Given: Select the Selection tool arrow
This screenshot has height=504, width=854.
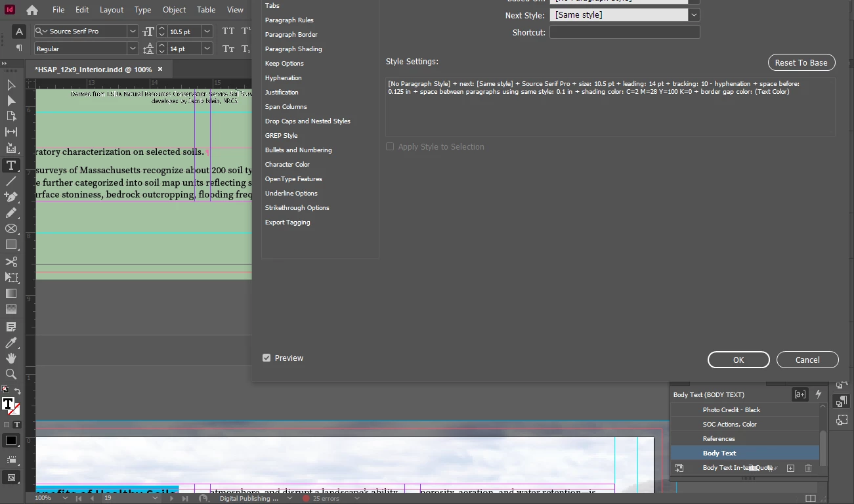Looking at the screenshot, I should 11,85.
